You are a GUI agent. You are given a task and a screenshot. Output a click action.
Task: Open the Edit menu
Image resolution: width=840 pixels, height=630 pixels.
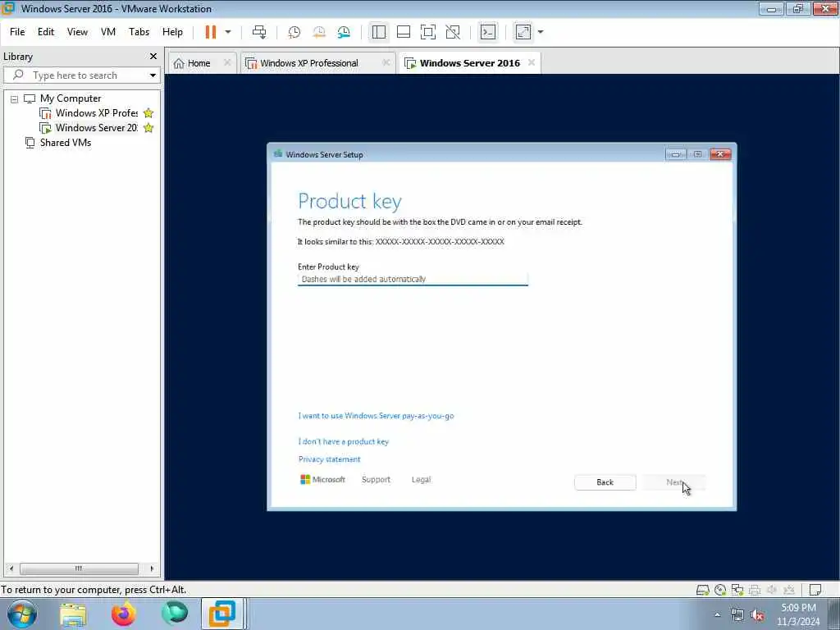[46, 32]
